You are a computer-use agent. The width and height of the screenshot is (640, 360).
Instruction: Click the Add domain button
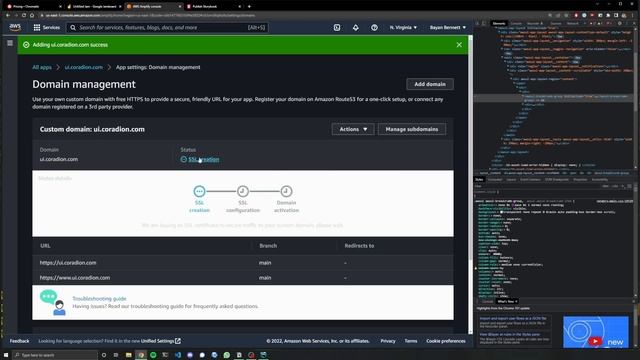click(430, 84)
